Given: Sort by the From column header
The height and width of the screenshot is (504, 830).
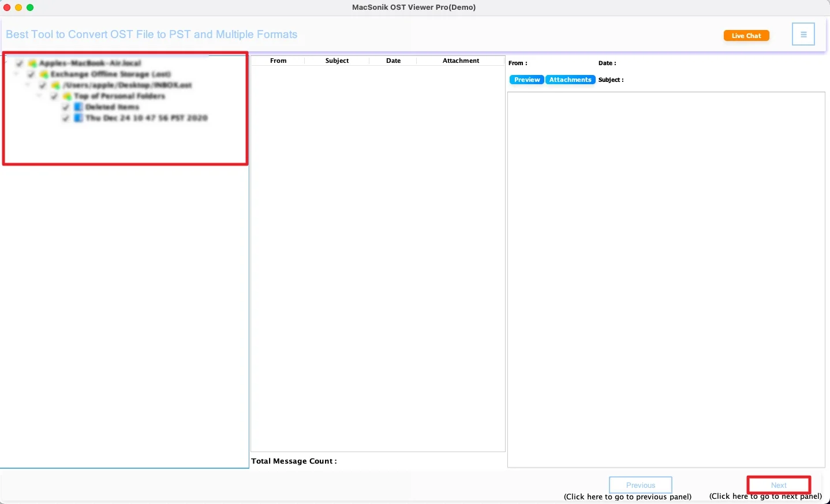Looking at the screenshot, I should coord(278,61).
